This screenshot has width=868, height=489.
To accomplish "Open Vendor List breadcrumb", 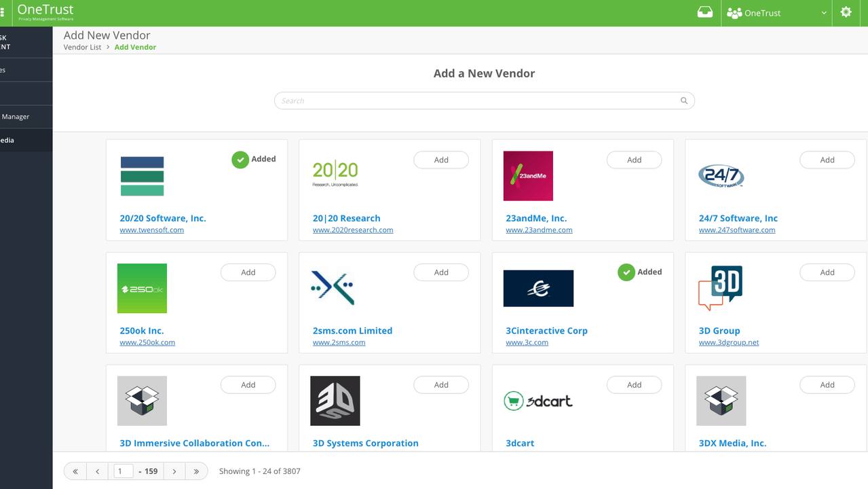I will 82,48.
